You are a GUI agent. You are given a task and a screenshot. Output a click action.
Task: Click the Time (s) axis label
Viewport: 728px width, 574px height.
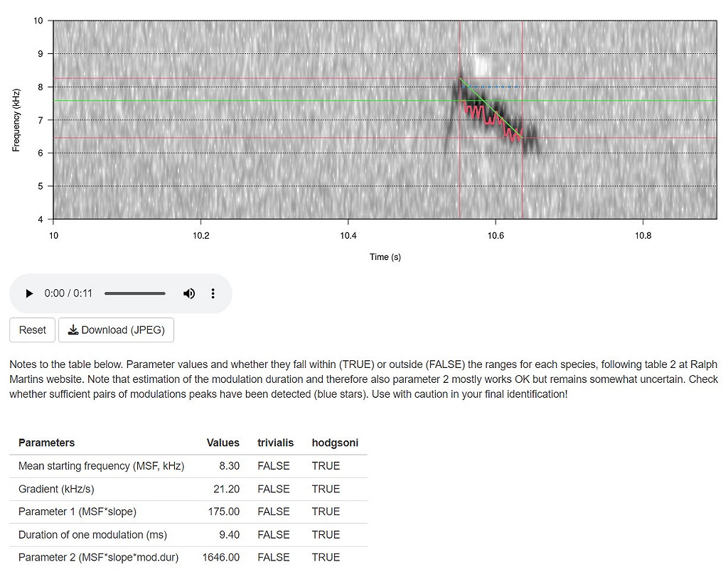tap(385, 256)
